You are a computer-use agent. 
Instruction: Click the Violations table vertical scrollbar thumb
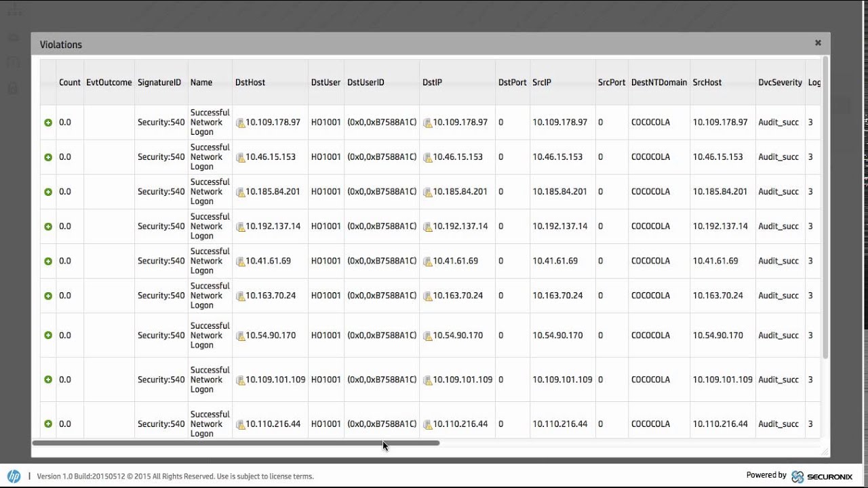(x=825, y=207)
